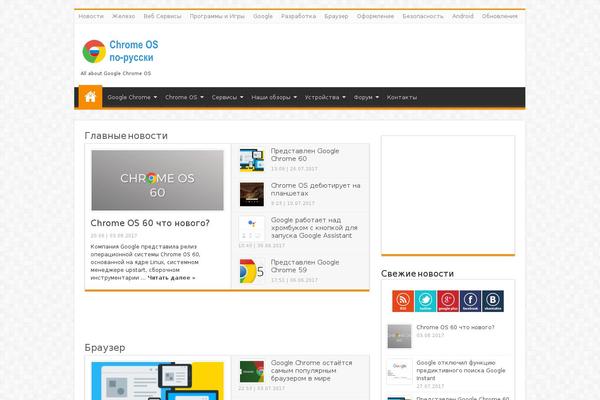The width and height of the screenshot is (600, 400).
Task: Open thumbnail for Google Chrome остаётся самым популярным
Action: coord(252,371)
